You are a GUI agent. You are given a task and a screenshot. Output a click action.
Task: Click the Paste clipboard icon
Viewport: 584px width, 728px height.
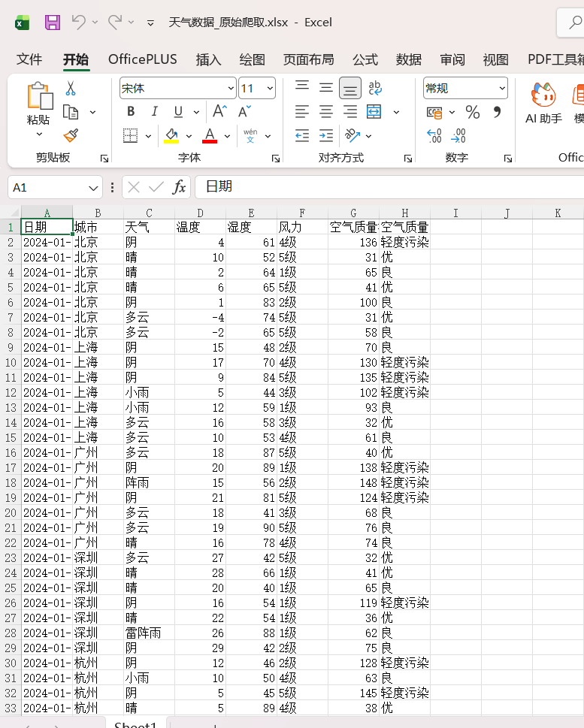(x=40, y=95)
